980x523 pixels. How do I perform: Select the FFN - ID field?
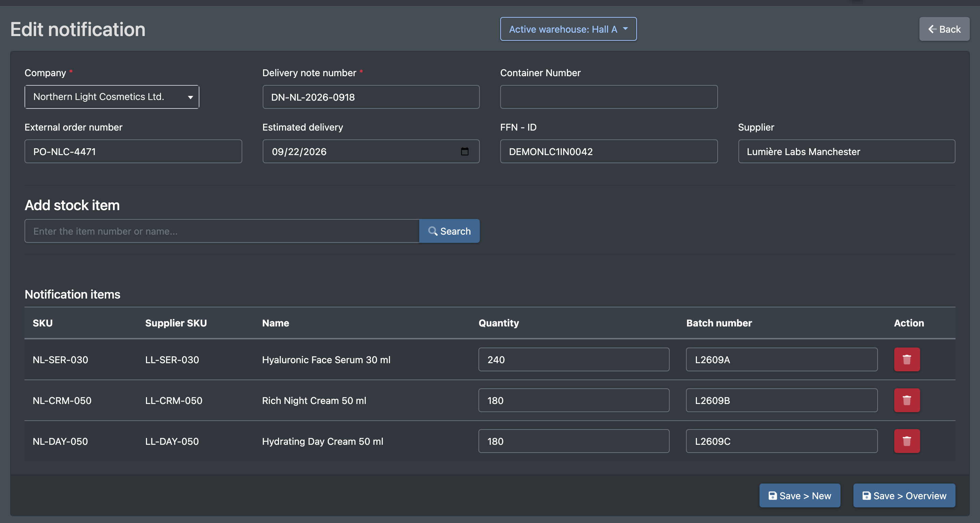pyautogui.click(x=609, y=151)
